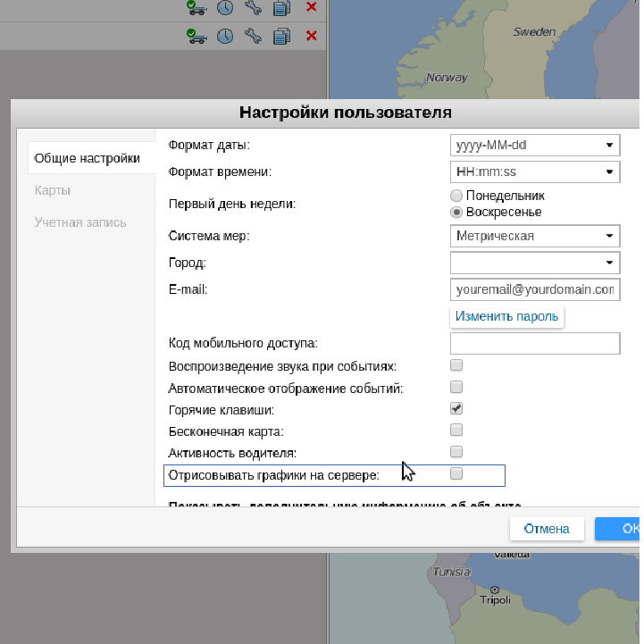Click the Код мобильного доступа input field

click(x=534, y=344)
